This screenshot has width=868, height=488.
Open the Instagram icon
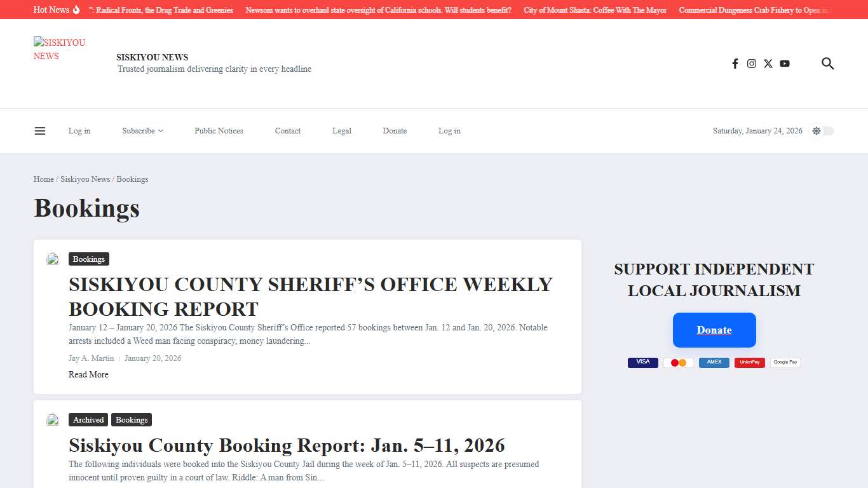click(x=752, y=64)
